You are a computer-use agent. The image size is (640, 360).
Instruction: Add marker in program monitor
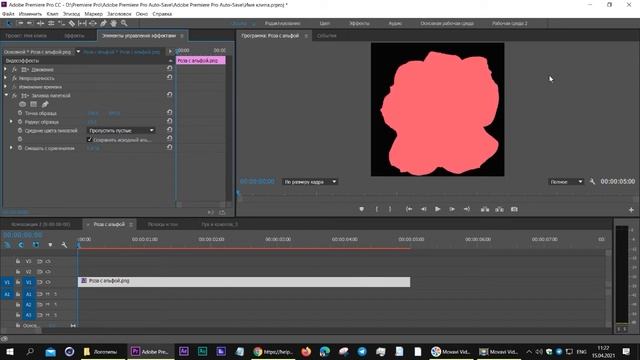pyautogui.click(x=361, y=209)
